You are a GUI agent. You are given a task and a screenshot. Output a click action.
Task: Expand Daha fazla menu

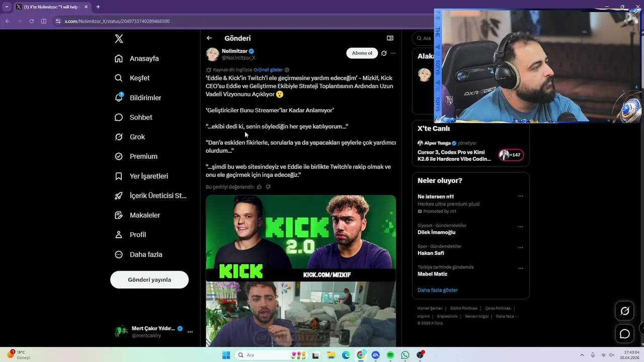click(138, 254)
